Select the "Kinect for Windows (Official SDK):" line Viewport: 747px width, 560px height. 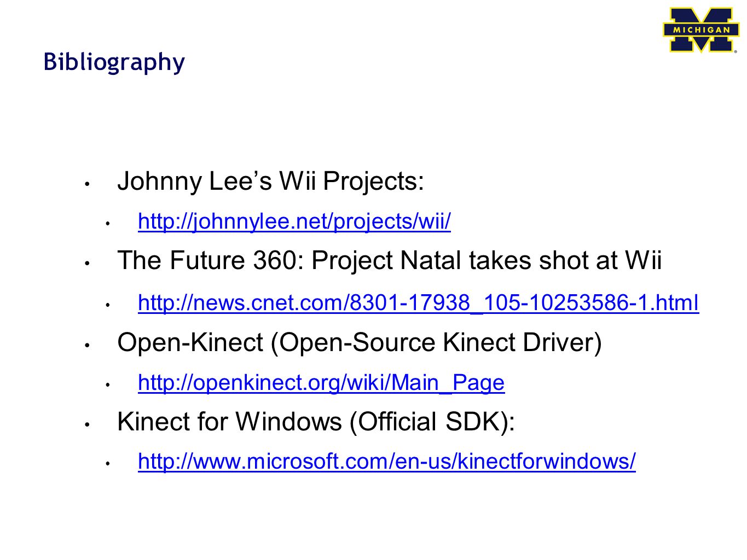pos(316,422)
